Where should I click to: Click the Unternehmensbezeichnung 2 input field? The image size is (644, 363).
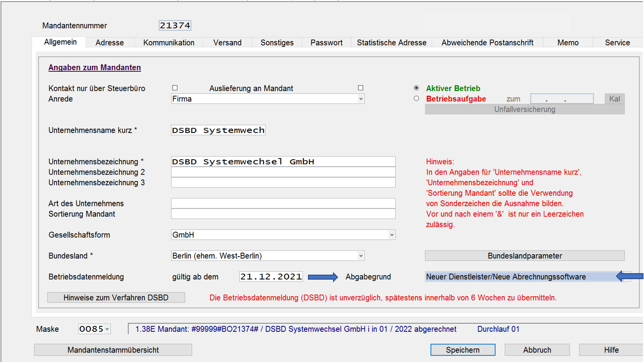pos(283,172)
